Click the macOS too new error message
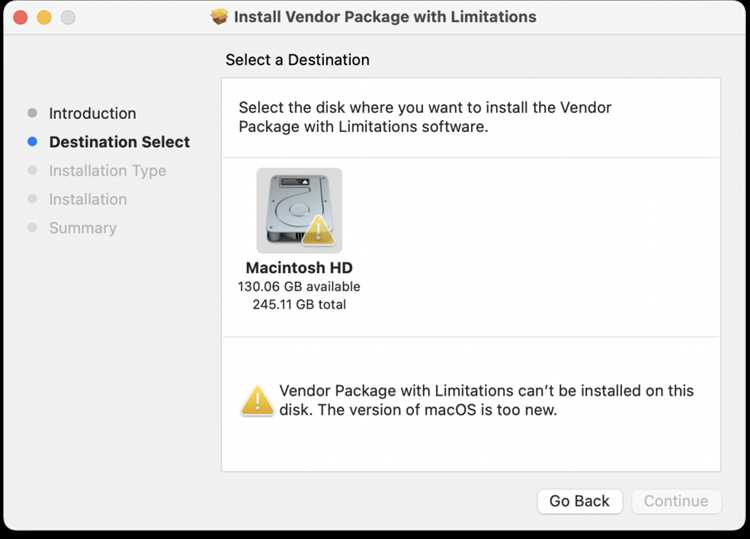Viewport: 750px width, 539px height. point(486,400)
